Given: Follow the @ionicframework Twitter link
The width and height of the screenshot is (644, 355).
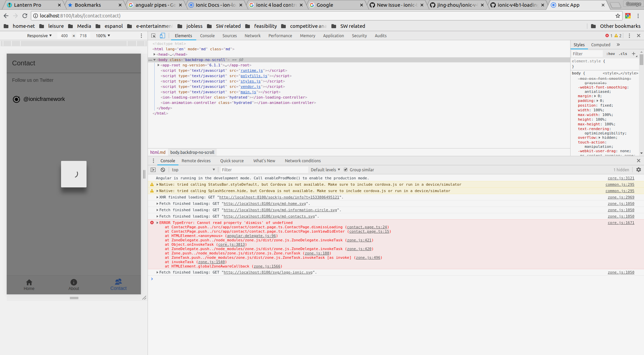Looking at the screenshot, I should (45, 99).
